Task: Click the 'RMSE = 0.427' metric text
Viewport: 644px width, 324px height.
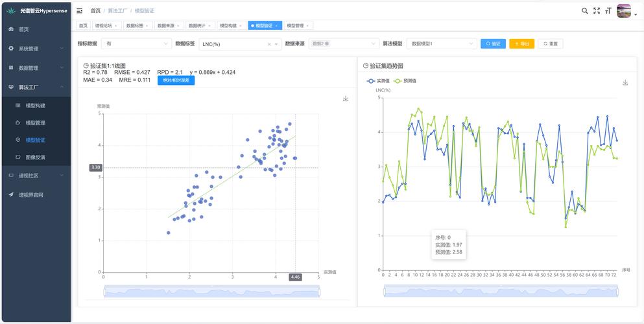Action: pos(132,72)
